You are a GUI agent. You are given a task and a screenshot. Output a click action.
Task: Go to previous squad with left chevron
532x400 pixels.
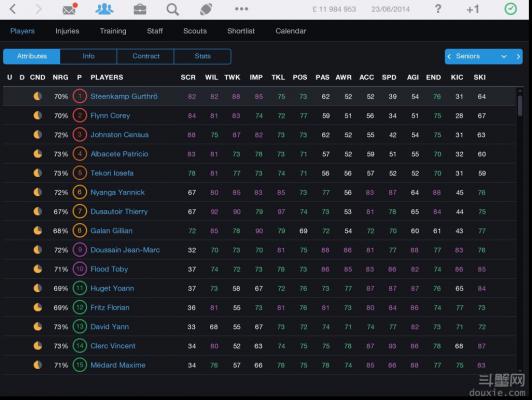pos(449,56)
